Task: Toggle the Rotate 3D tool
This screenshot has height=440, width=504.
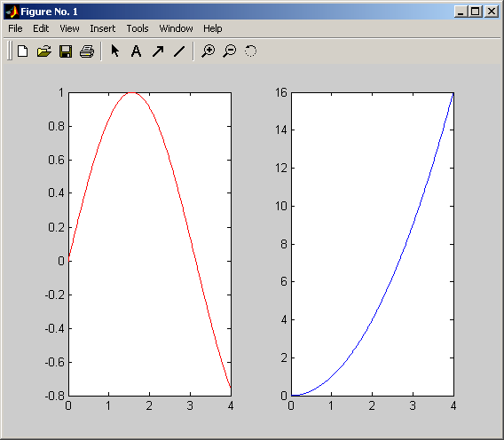Action: (x=251, y=51)
